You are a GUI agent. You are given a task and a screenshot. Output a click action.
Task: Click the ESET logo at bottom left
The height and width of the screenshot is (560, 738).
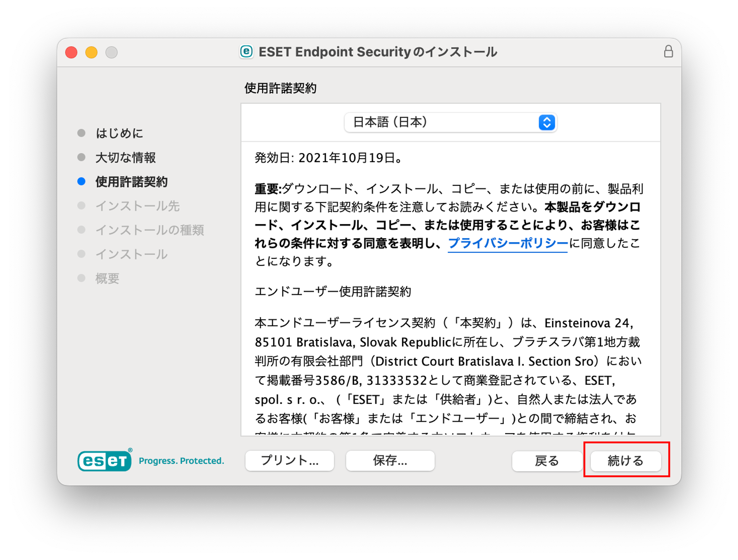click(105, 460)
